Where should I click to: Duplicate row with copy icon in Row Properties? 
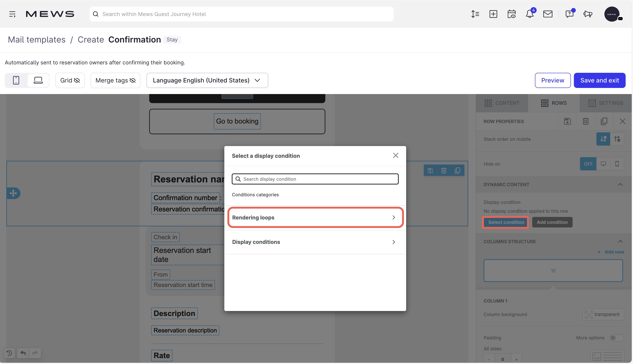point(604,121)
